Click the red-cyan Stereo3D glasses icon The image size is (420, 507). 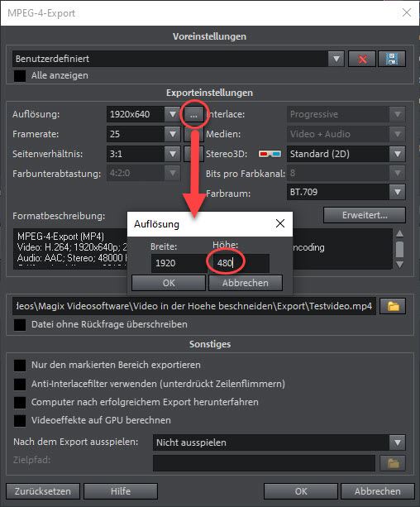point(270,154)
